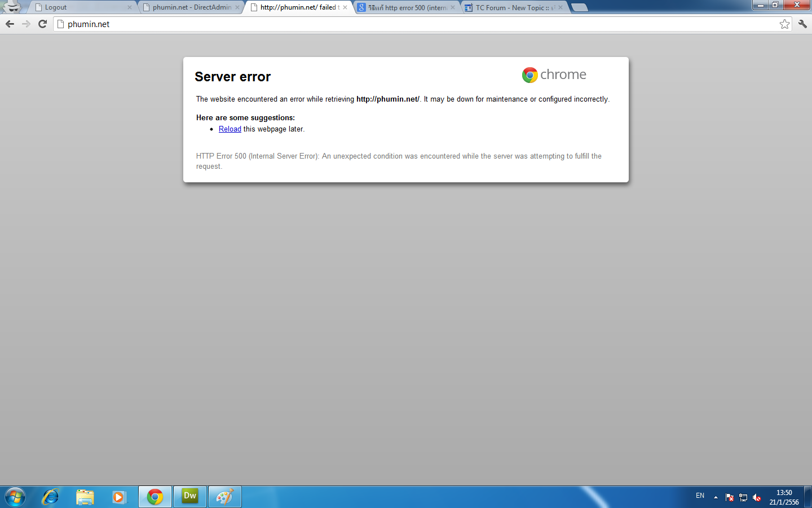812x508 pixels.
Task: Launch Internet Explorer from taskbar
Action: (50, 497)
